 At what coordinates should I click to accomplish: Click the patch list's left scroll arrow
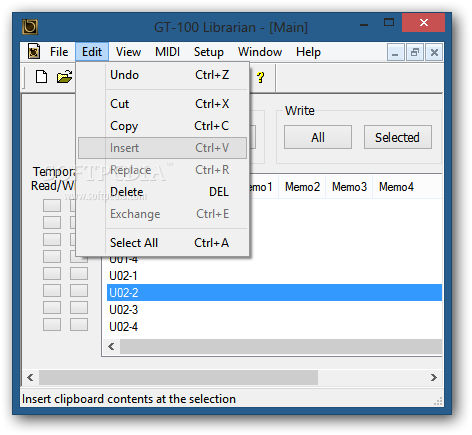[112, 347]
